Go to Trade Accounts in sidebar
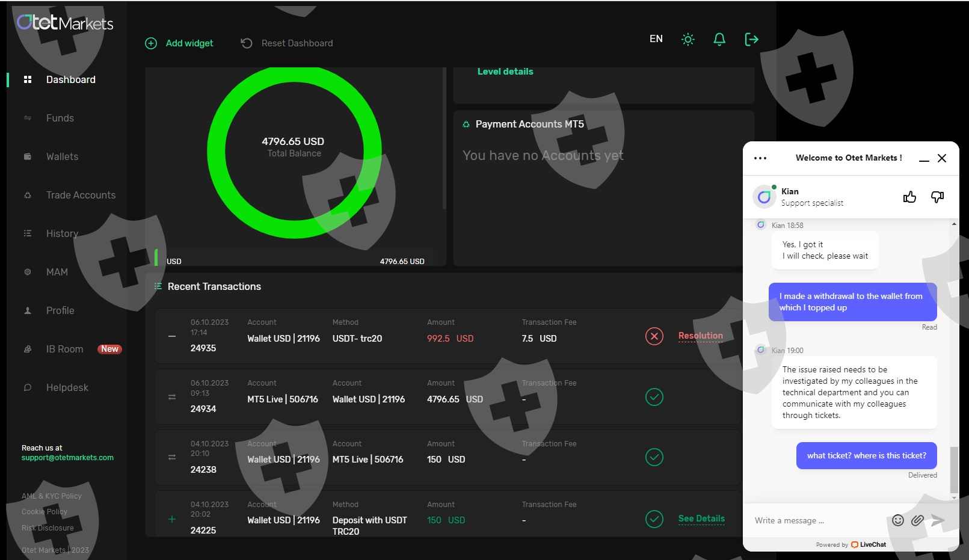The height and width of the screenshot is (560, 969). (x=81, y=195)
